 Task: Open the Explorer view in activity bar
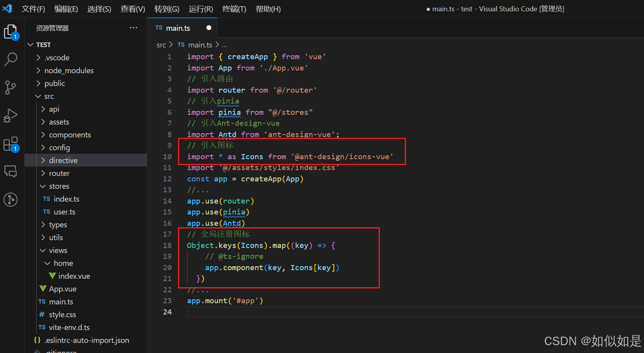tap(11, 32)
